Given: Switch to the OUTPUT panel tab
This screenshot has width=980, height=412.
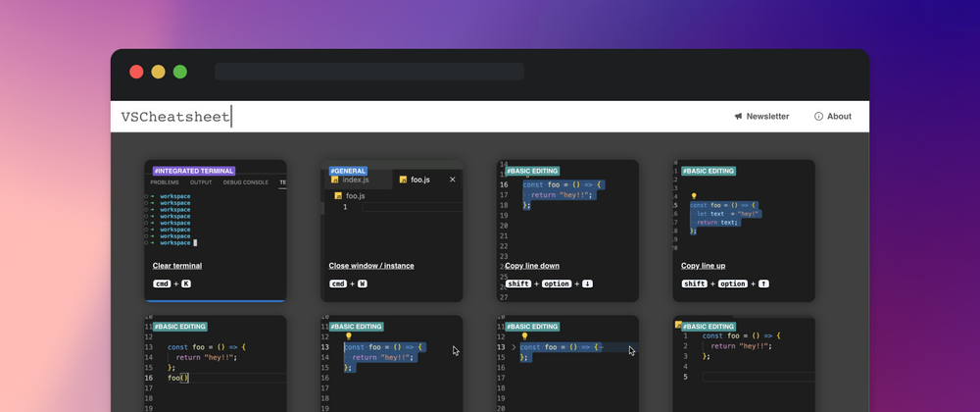Looking at the screenshot, I should pos(201,182).
